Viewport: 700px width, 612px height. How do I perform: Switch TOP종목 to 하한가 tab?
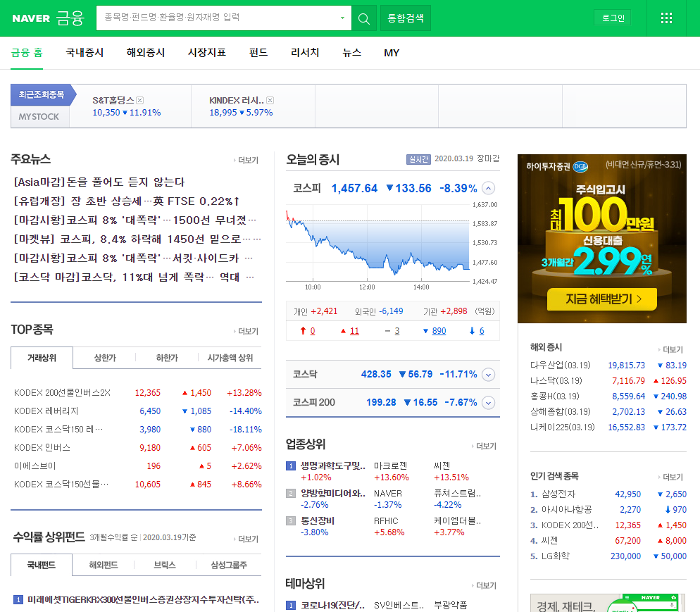[x=167, y=358]
